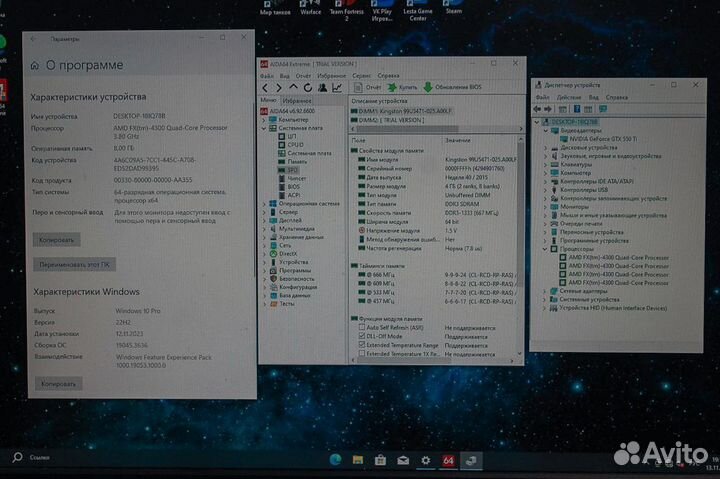Refresh the AIDA64 page
The width and height of the screenshot is (720, 479).
(x=307, y=87)
